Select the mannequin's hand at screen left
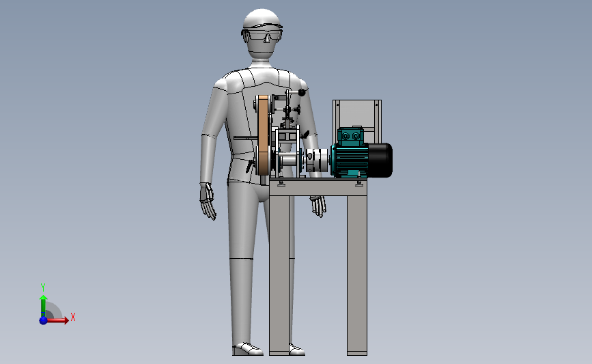Image resolution: width=592 pixels, height=364 pixels. (x=208, y=201)
